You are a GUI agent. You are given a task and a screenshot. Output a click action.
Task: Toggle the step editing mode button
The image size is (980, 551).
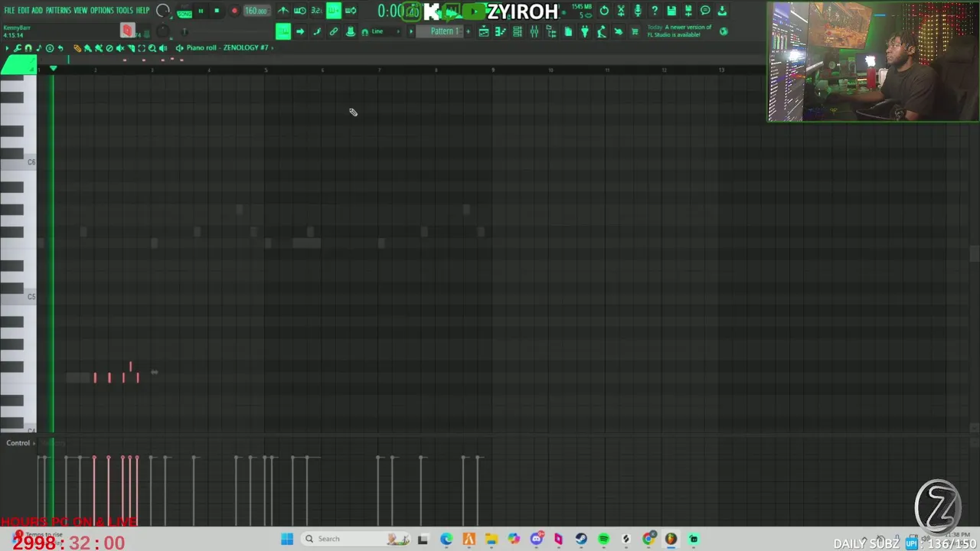[317, 31]
